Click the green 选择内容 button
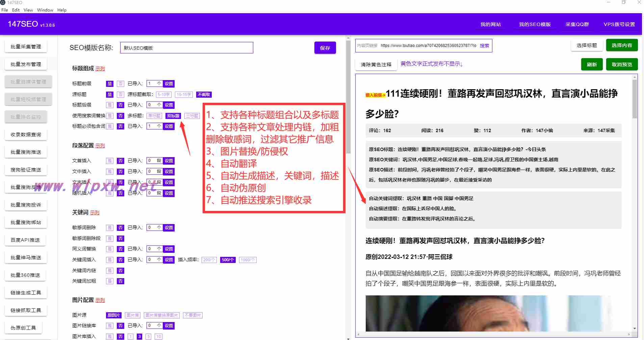 coord(622,45)
